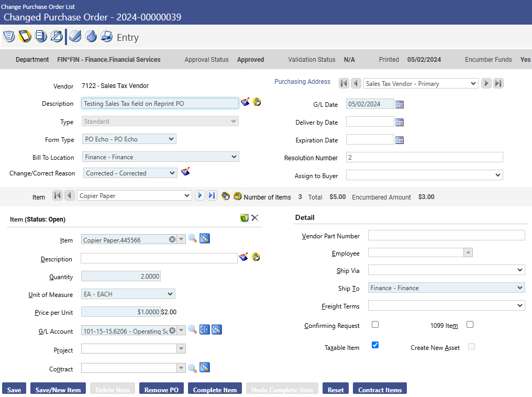The image size is (532, 397).
Task: Click yellow note icon beside item Description
Action: tap(256, 257)
